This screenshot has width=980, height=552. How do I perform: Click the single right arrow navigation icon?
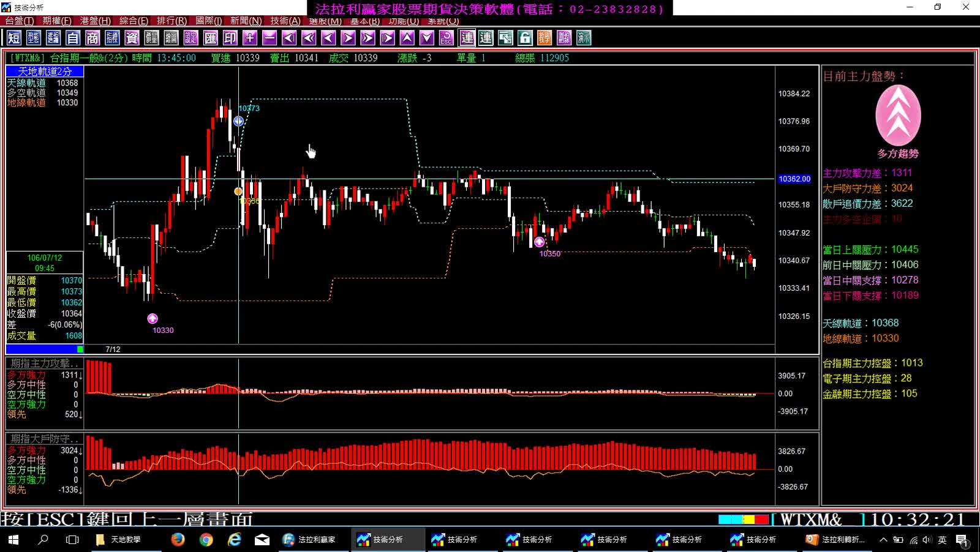[x=348, y=38]
